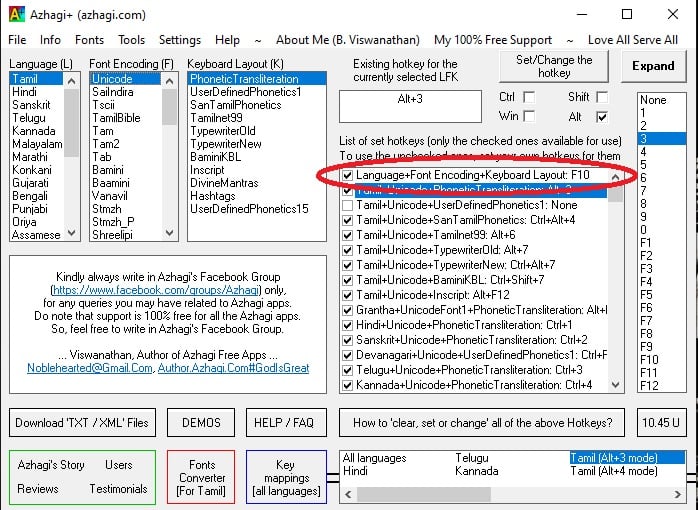Open Fonts Converter [For Tamil] button
698x510 pixels.
point(201,478)
